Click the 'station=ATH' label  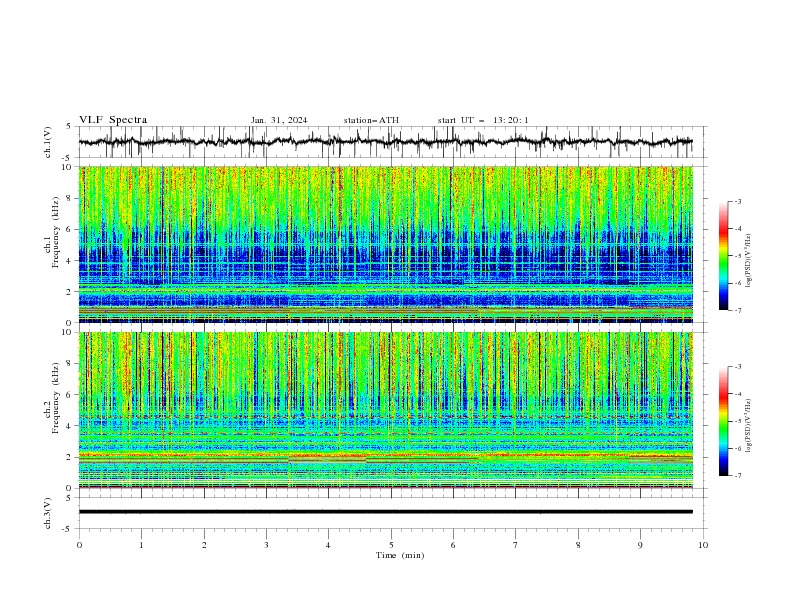[x=371, y=120]
